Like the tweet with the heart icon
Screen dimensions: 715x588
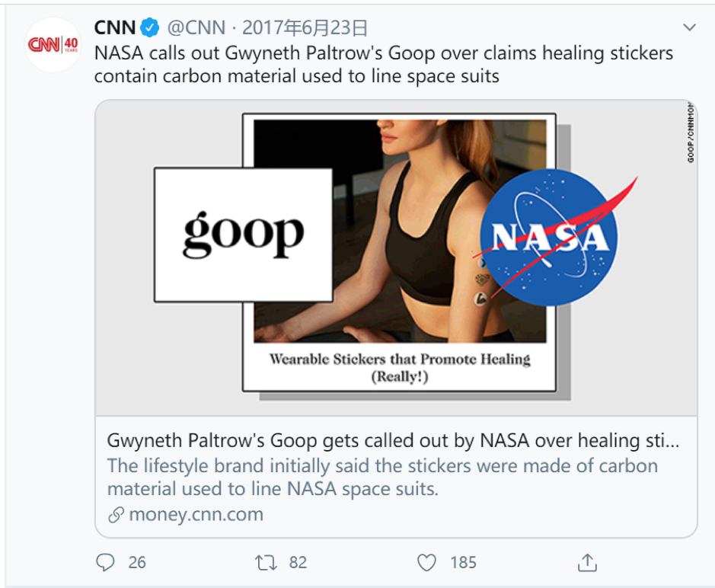coord(428,563)
